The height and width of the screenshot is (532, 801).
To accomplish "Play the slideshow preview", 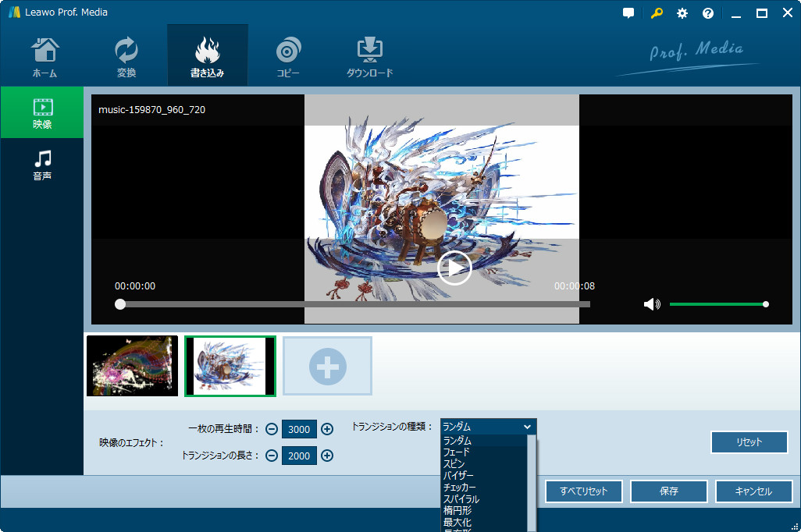I will pyautogui.click(x=454, y=268).
